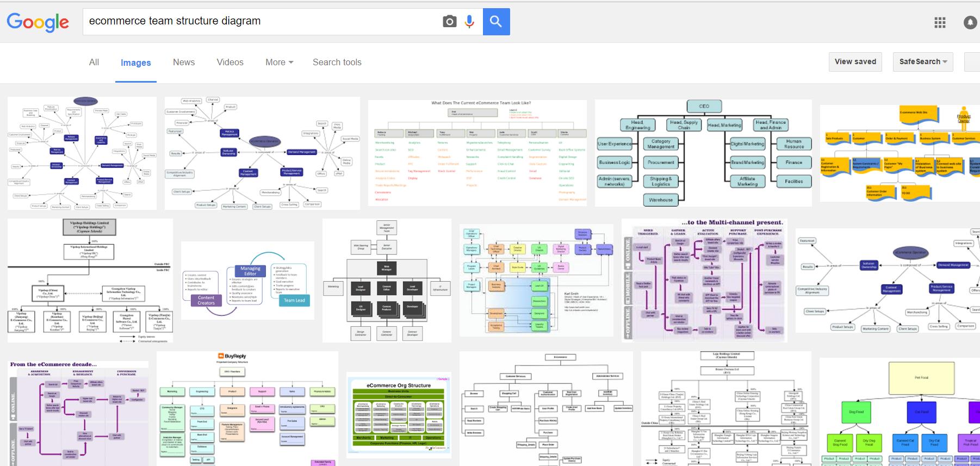Screen dimensions: 980x466
Task: Open 'What Does The Current eCommerce Team Look Like' image
Action: pos(477,153)
